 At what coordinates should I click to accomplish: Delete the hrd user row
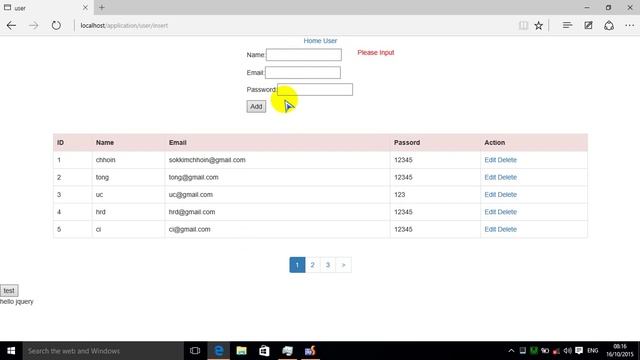coord(507,212)
